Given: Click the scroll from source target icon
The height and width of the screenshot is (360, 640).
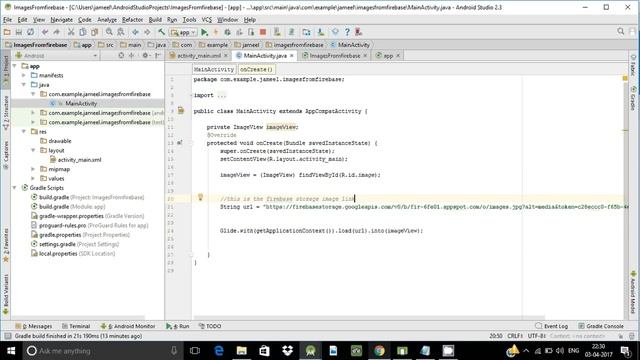Looking at the screenshot, I should pos(121,56).
